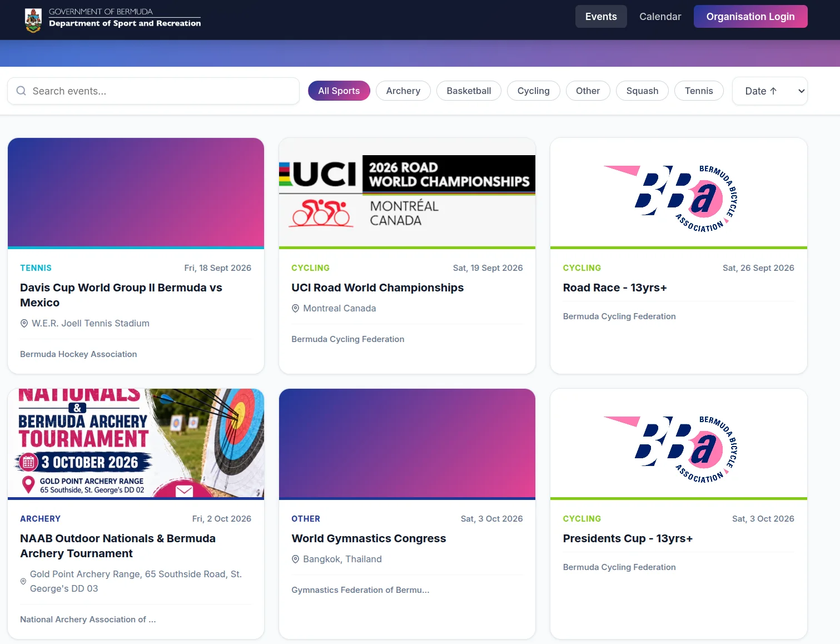Click the Bangkok, Thailand location text
Screen dimensions: 840x644
(x=342, y=559)
